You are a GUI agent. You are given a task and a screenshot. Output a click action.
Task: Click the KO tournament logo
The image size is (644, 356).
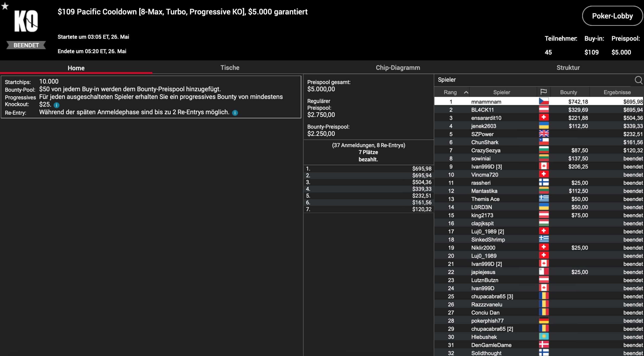(x=26, y=21)
